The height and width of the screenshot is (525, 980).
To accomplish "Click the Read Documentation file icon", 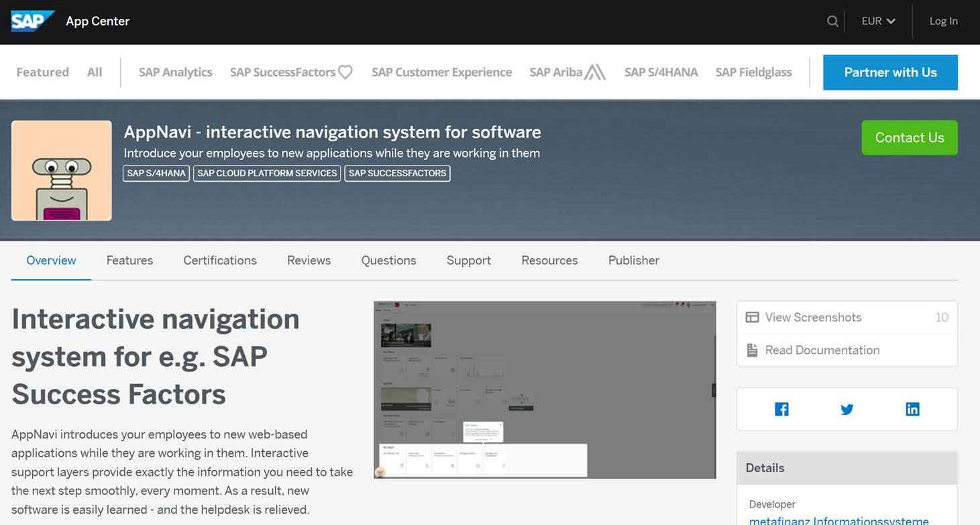I will 752,350.
